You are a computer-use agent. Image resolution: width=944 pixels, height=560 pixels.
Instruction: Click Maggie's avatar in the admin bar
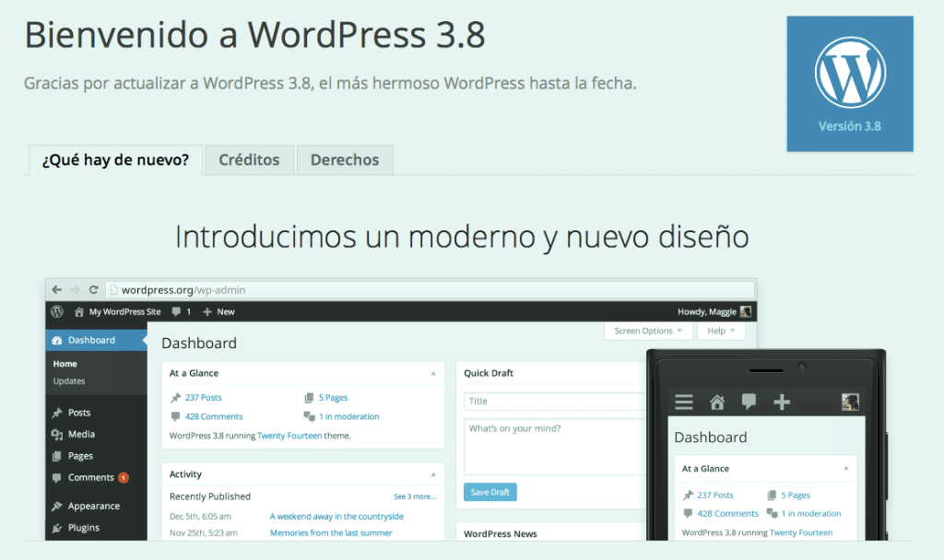[x=745, y=311]
